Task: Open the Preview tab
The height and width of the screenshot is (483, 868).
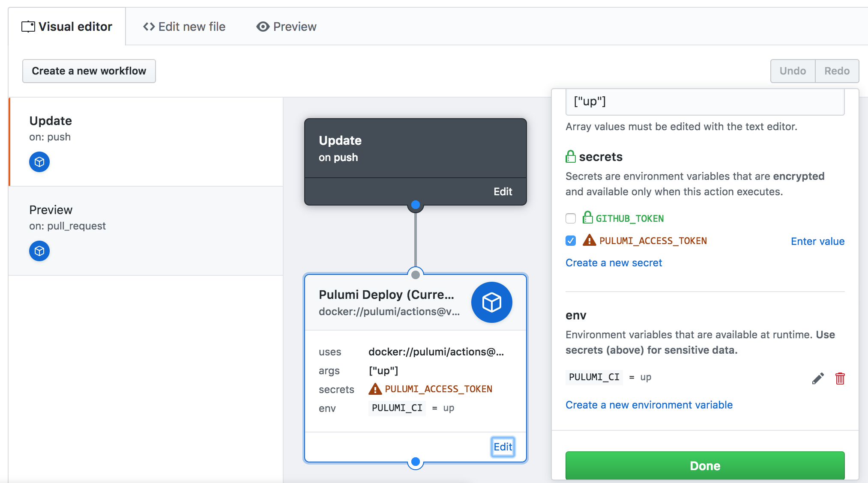Action: [286, 27]
